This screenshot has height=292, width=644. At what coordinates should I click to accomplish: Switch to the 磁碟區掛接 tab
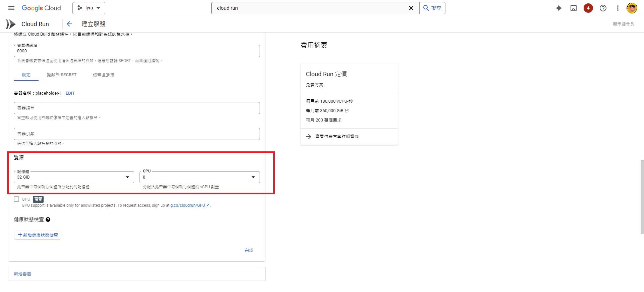[104, 75]
